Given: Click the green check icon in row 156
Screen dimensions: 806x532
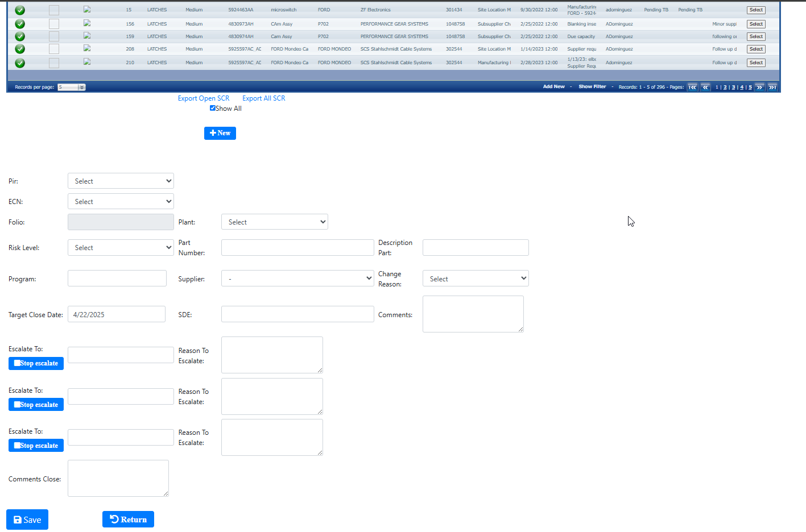Looking at the screenshot, I should (20, 24).
